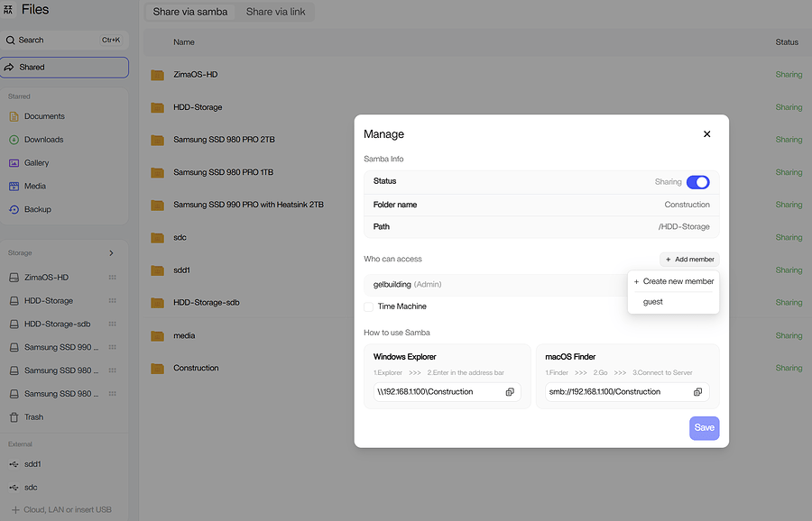The image size is (812, 521).
Task: Close the Manage dialog
Action: point(706,134)
